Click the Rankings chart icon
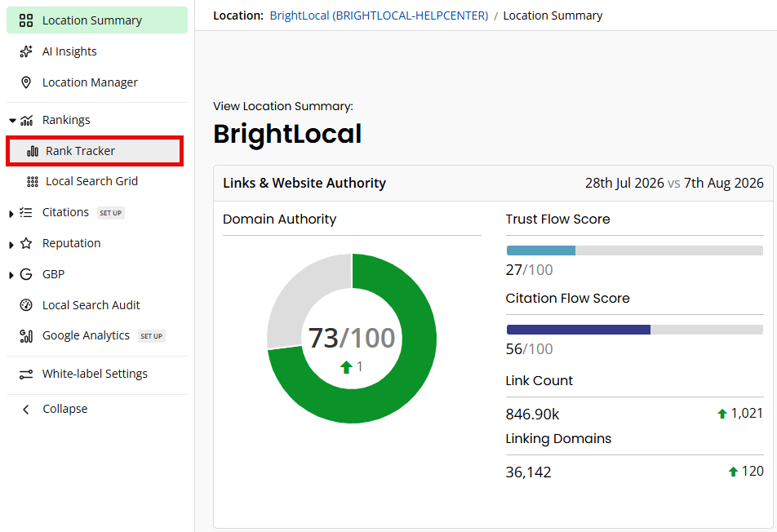This screenshot has height=532, width=777. tap(26, 120)
